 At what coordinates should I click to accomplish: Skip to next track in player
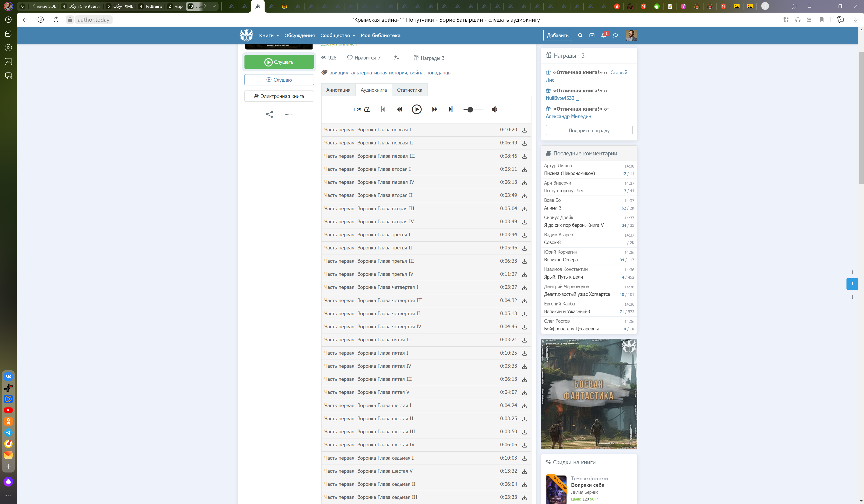pyautogui.click(x=451, y=109)
